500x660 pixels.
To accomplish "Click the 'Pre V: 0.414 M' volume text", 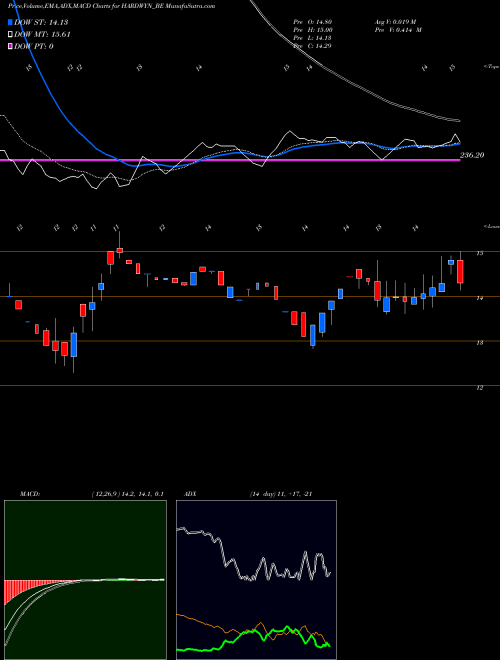I will point(397,30).
